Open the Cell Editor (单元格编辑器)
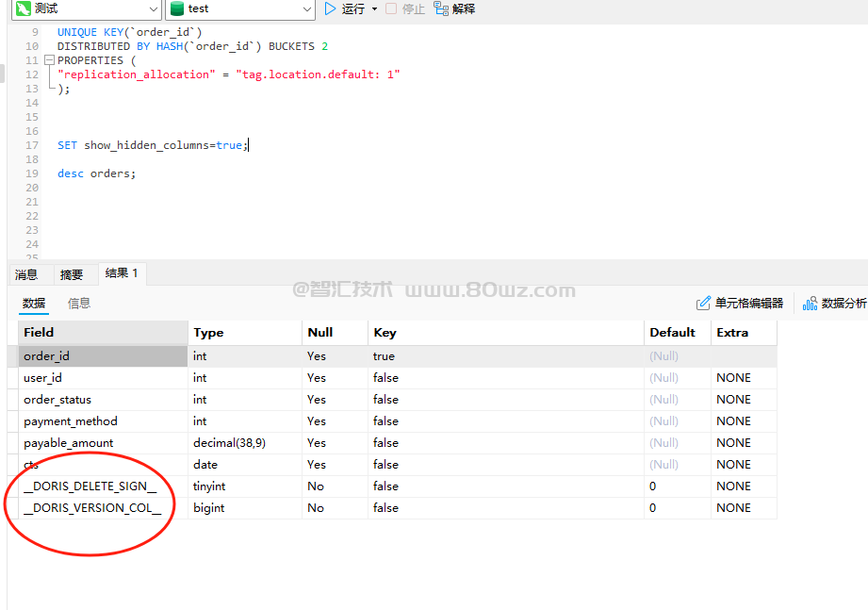868x610 pixels. pos(740,303)
